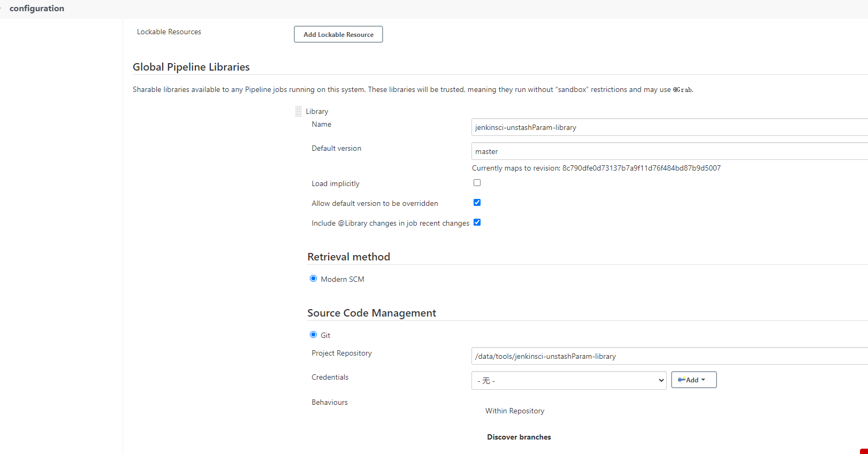Image resolution: width=868 pixels, height=454 pixels.
Task: Edit the Default version field containing master
Action: pos(669,151)
